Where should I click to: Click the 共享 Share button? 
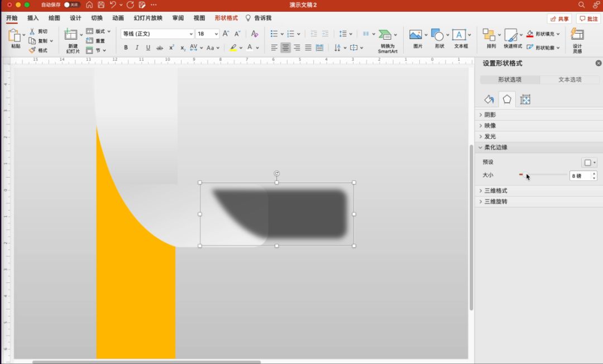(559, 19)
